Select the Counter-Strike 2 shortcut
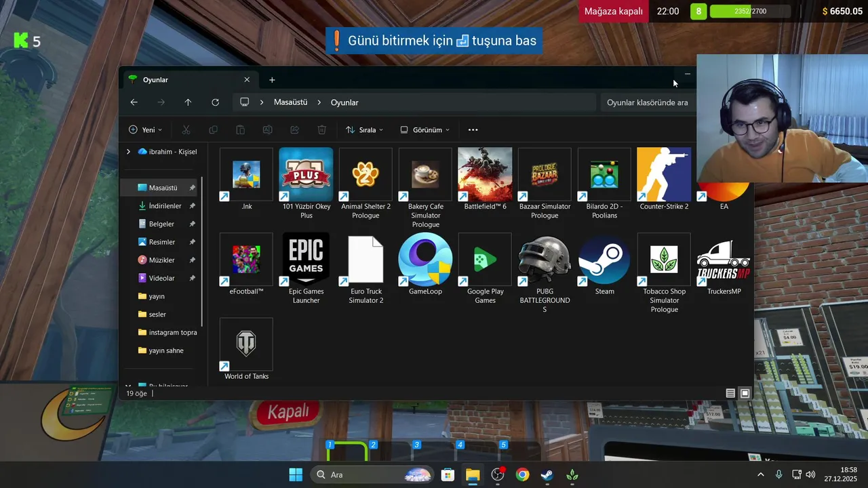This screenshot has width=868, height=488. click(x=664, y=180)
